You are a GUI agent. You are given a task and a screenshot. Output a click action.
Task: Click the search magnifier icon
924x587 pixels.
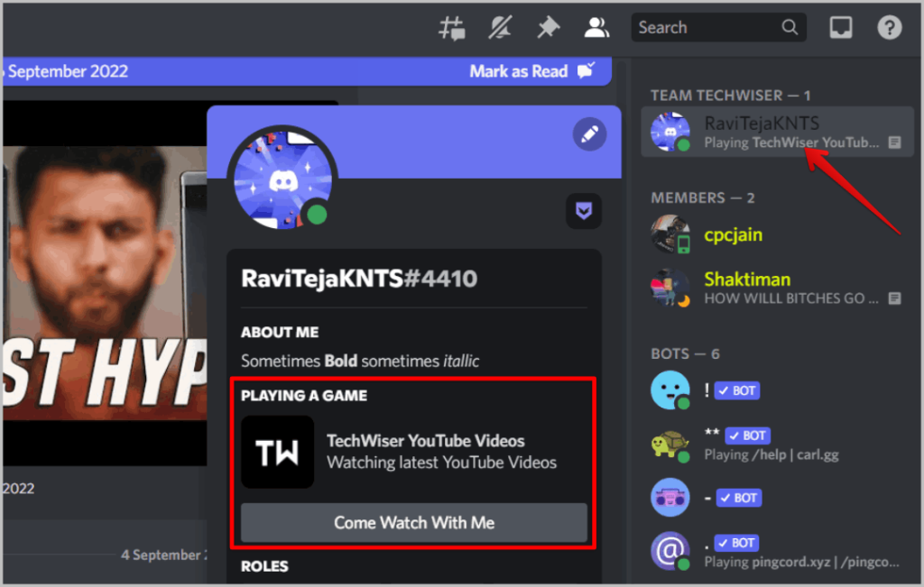(x=790, y=28)
